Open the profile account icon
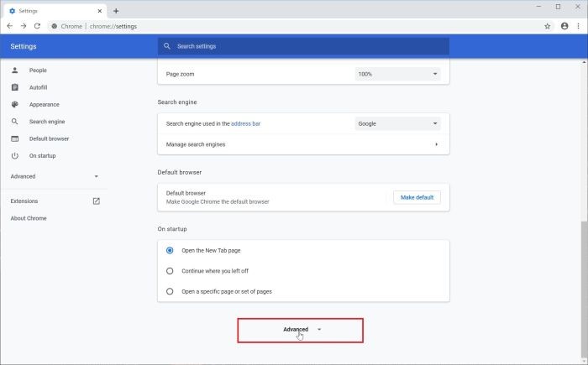 [x=564, y=26]
